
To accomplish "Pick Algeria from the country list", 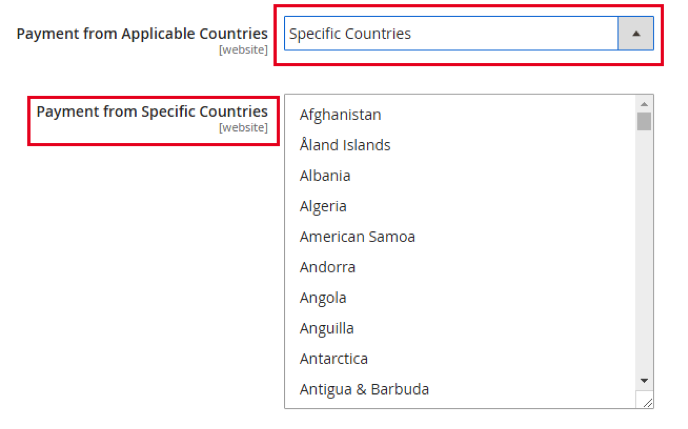I will coord(323,206).
